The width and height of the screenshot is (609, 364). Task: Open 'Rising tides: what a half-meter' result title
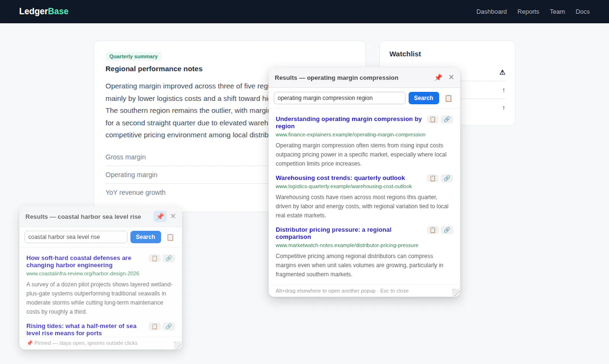click(81, 329)
